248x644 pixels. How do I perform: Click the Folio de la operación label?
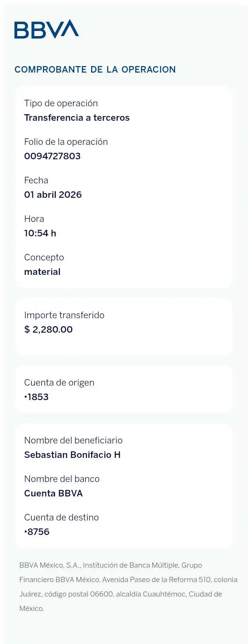pos(66,142)
